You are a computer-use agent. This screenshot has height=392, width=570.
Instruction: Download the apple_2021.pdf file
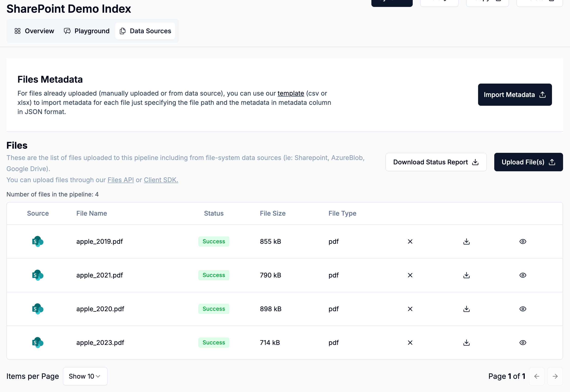coord(466,275)
